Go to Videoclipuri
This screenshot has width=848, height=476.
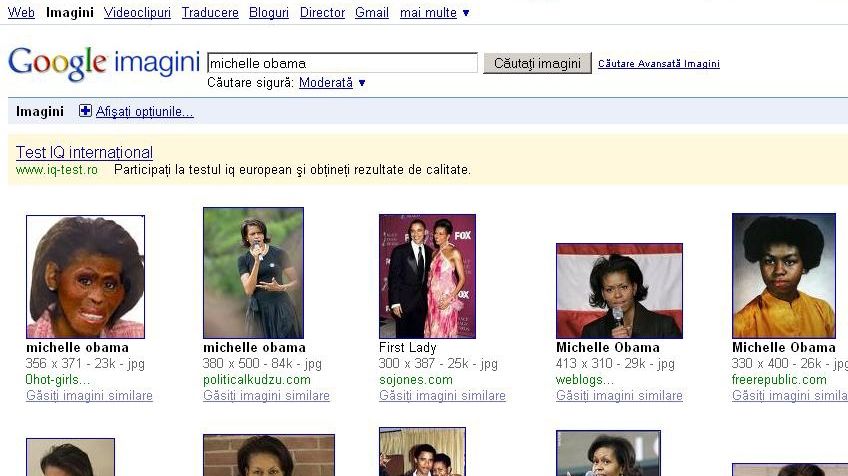tap(137, 12)
